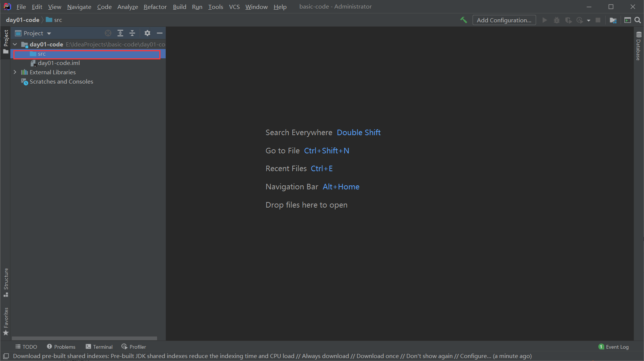Click the Run with Coverage icon
Screen dimensions: 644x361
click(x=568, y=20)
